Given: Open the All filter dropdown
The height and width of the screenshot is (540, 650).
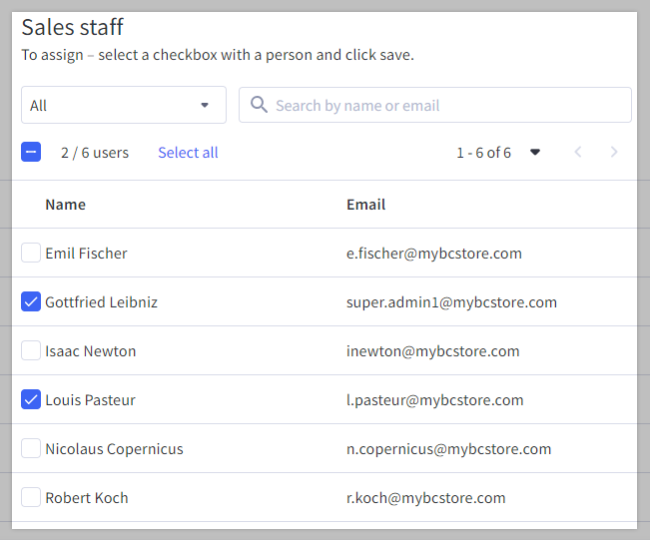Looking at the screenshot, I should coord(124,105).
